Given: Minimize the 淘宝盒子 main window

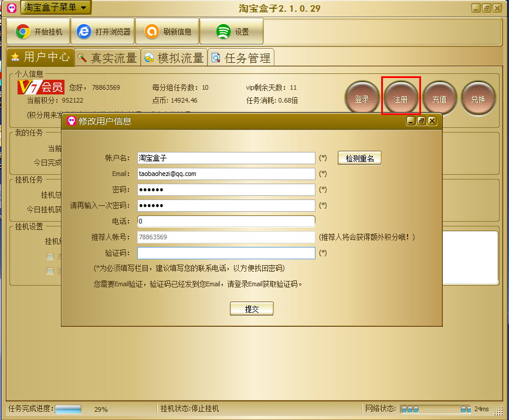Looking at the screenshot, I should (476, 8).
